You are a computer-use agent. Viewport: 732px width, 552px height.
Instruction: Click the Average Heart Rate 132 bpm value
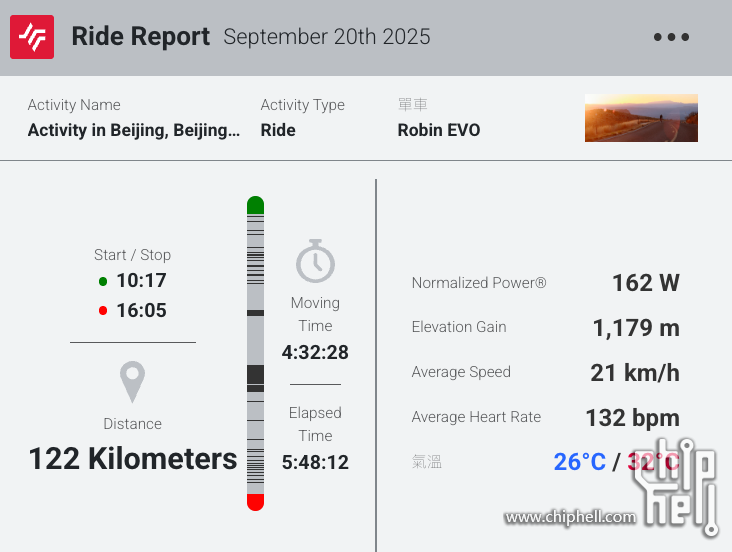coord(633,418)
